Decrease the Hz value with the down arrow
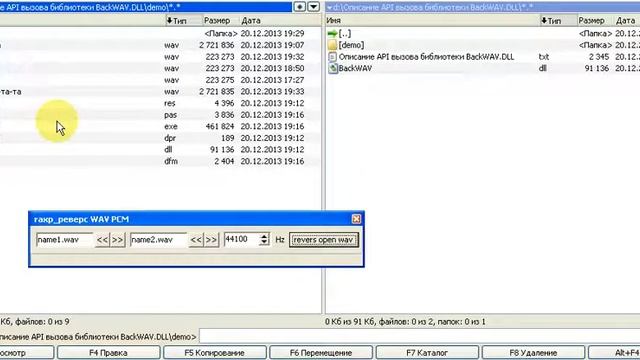 [x=264, y=243]
